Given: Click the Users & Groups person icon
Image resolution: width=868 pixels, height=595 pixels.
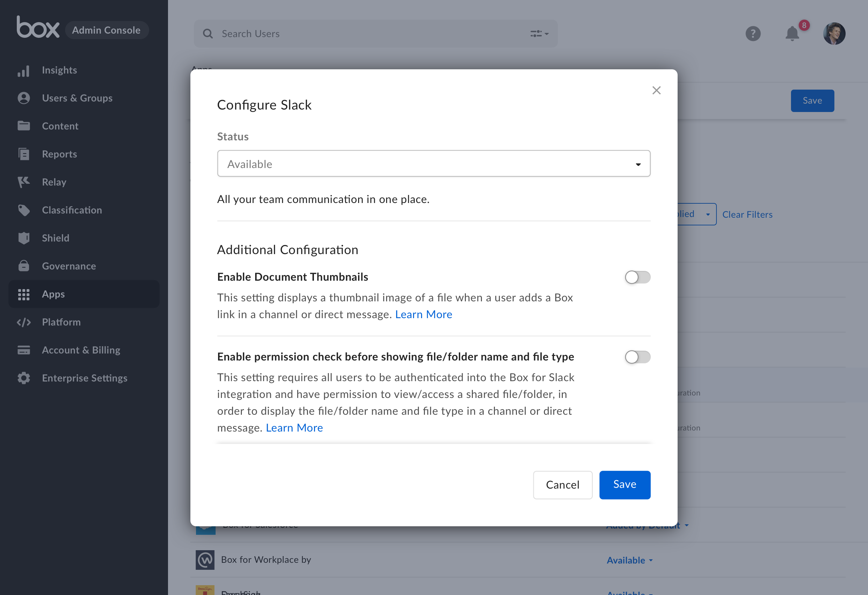Looking at the screenshot, I should pos(23,98).
